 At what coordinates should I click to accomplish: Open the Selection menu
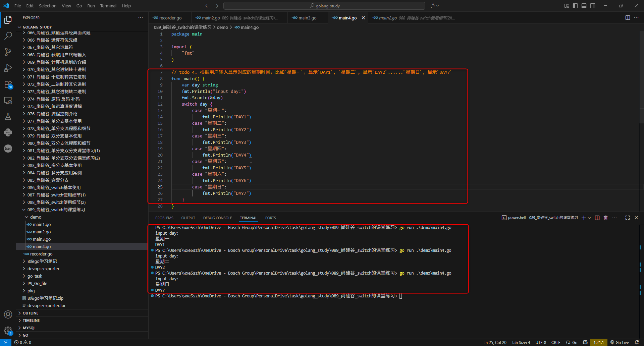click(48, 6)
